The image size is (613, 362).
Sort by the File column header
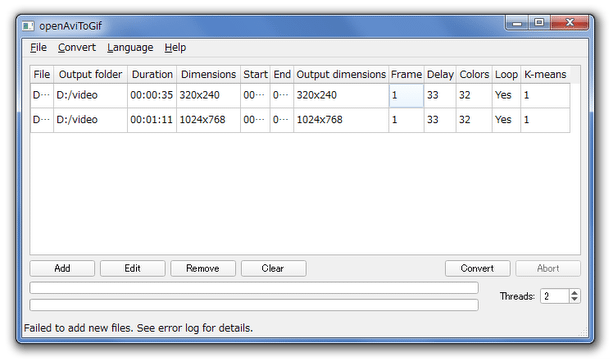pos(41,74)
